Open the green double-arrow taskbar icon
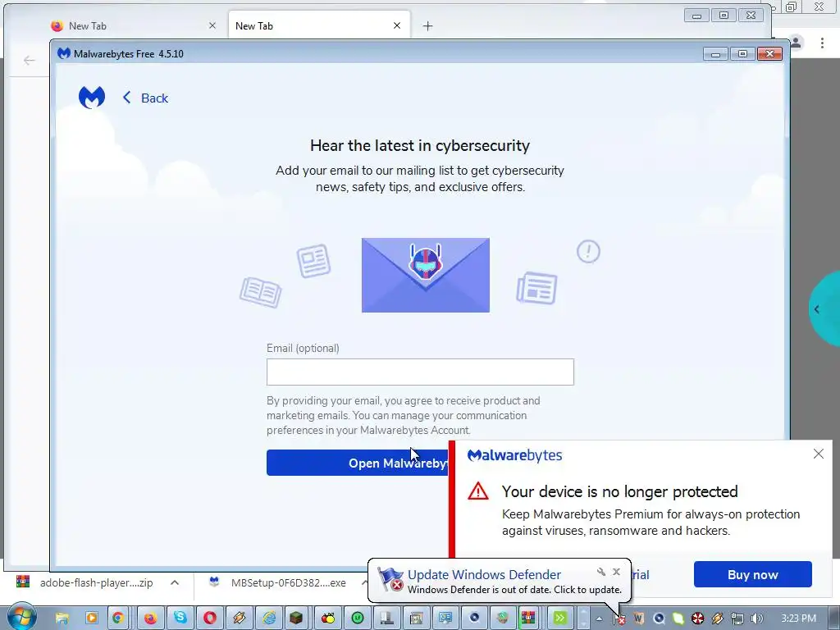 tap(559, 618)
